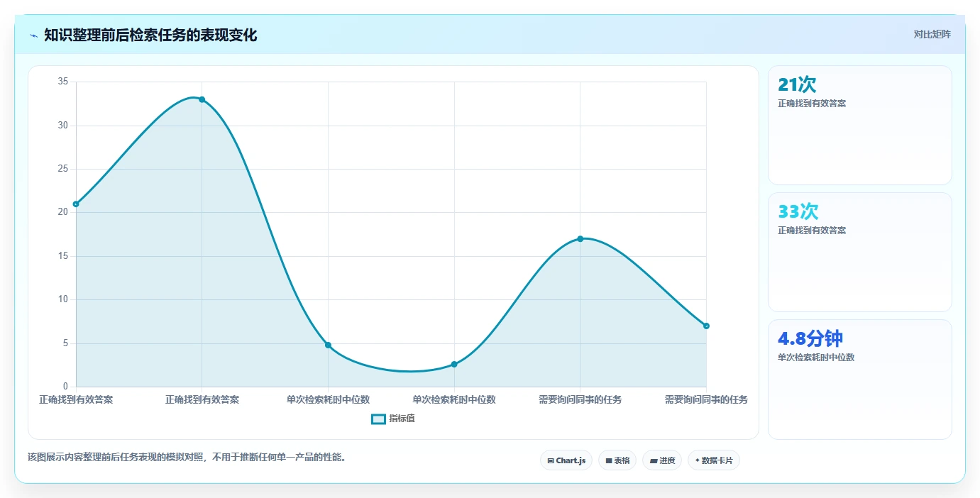Click the 单次检索耗时中位数 label under 4.8分钟
980x498 pixels.
816,358
